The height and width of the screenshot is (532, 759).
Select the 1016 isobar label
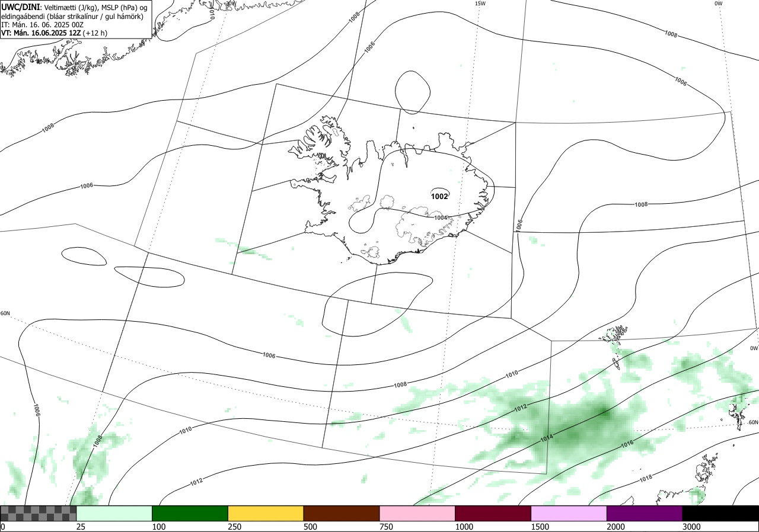[627, 444]
